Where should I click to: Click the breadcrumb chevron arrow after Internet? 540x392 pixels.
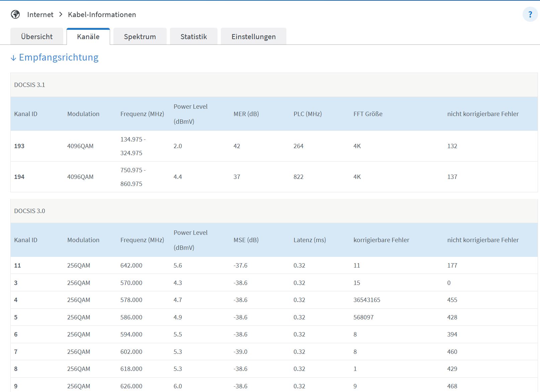coord(61,14)
